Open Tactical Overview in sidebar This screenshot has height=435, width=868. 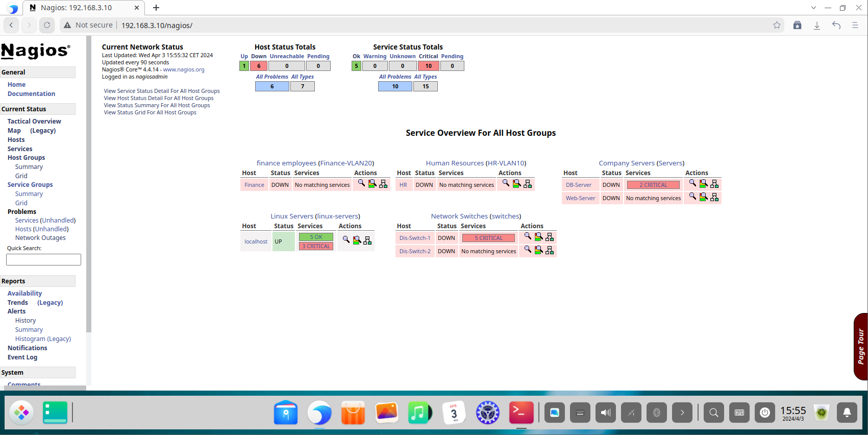(x=34, y=121)
